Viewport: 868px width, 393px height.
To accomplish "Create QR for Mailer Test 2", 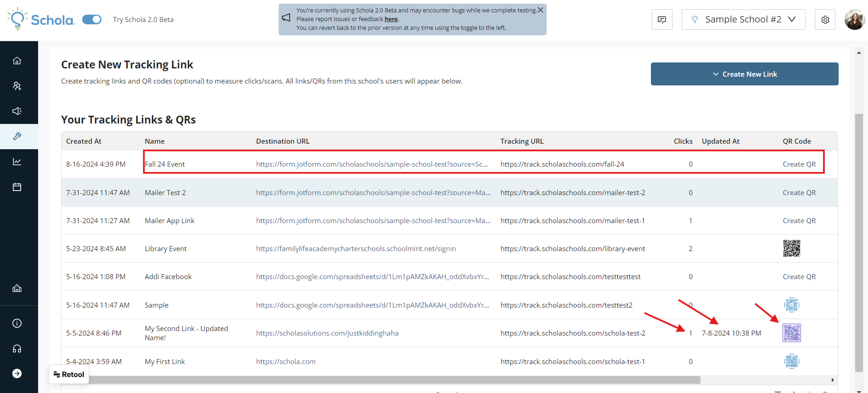I will point(799,193).
